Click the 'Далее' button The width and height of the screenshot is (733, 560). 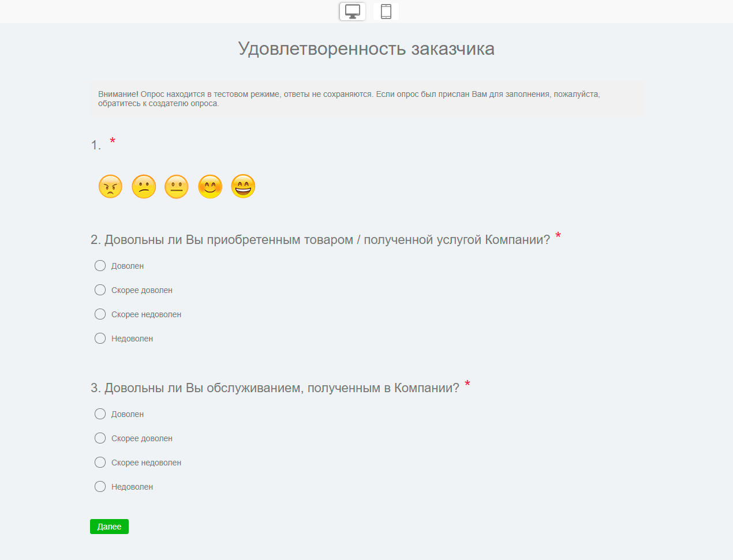click(x=109, y=526)
